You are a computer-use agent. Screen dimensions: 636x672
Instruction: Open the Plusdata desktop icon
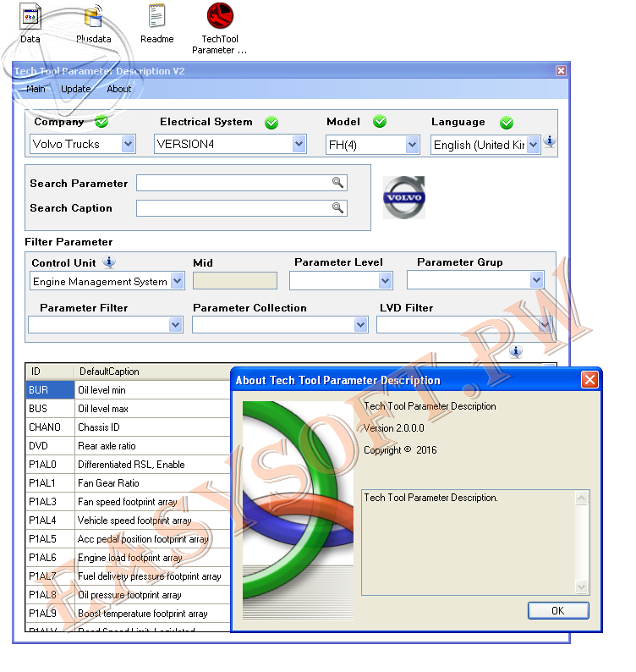pyautogui.click(x=93, y=24)
